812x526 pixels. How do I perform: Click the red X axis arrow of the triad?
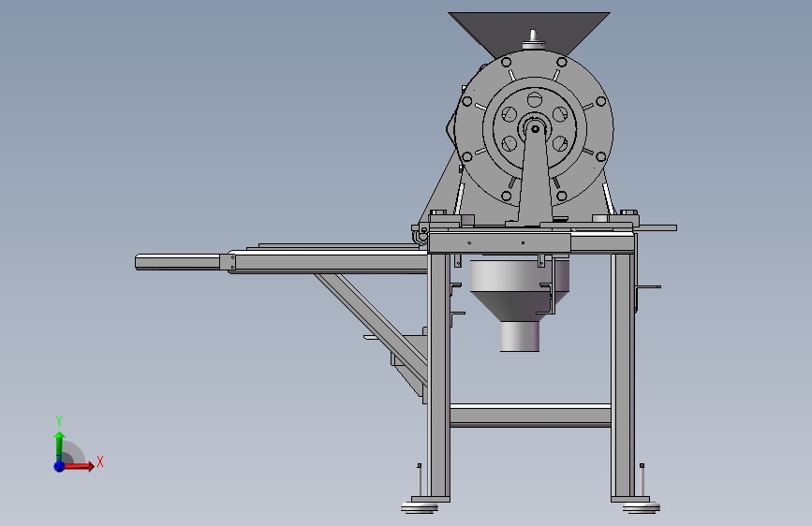tap(79, 466)
